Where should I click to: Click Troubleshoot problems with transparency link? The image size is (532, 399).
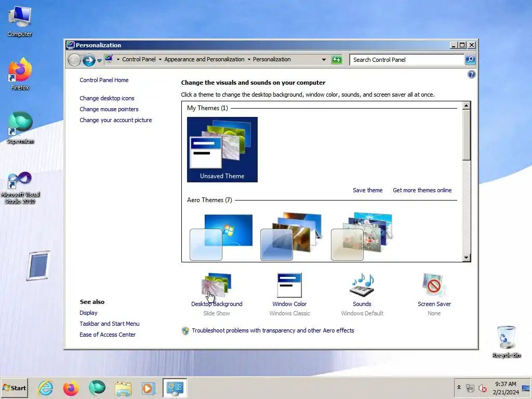(273, 330)
